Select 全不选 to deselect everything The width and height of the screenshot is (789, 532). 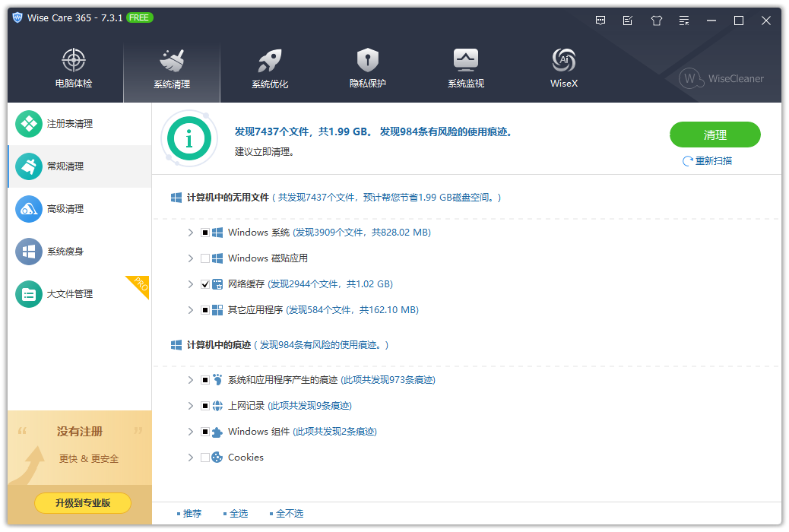[290, 513]
